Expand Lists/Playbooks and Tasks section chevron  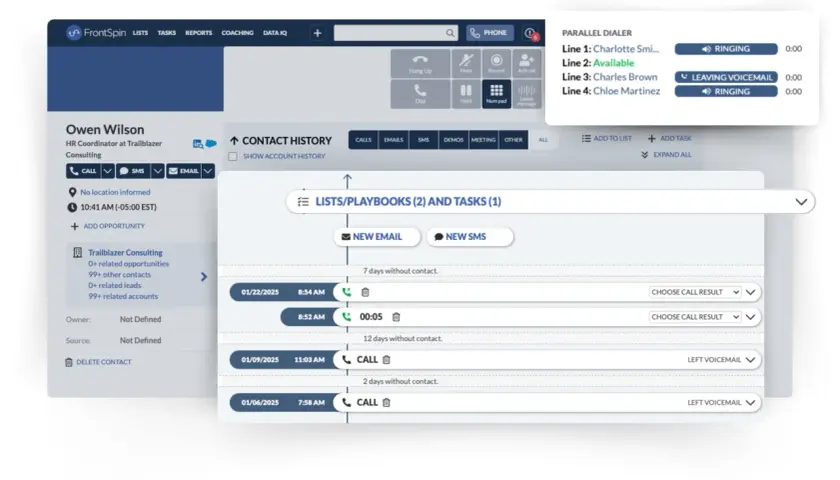[801, 202]
